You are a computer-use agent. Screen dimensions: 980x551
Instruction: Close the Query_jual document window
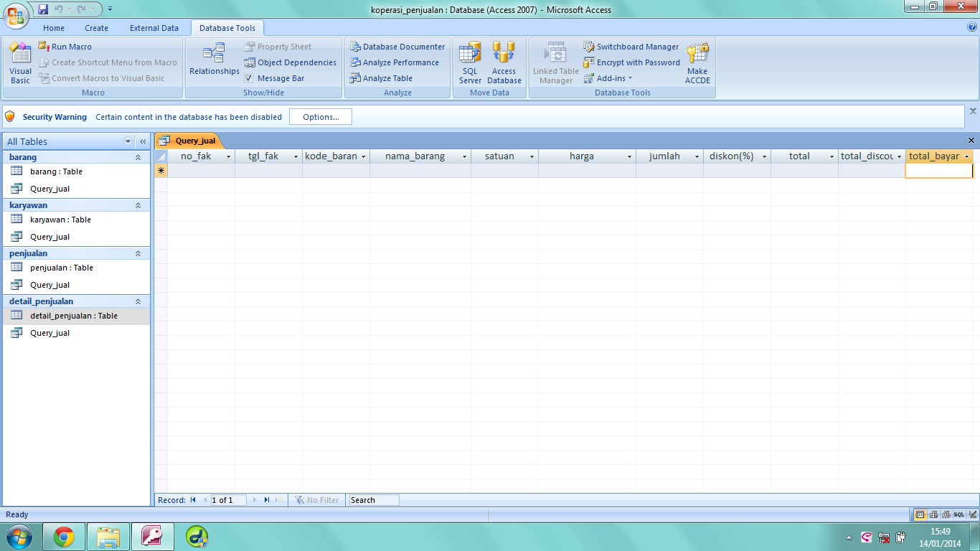tap(971, 141)
